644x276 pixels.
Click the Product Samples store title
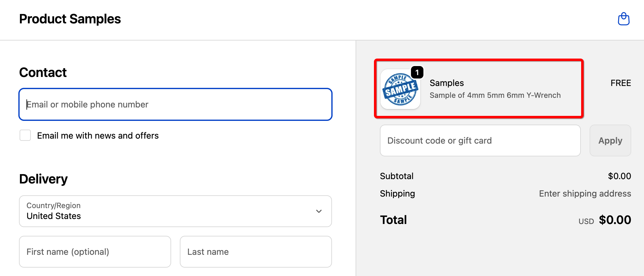point(70,19)
